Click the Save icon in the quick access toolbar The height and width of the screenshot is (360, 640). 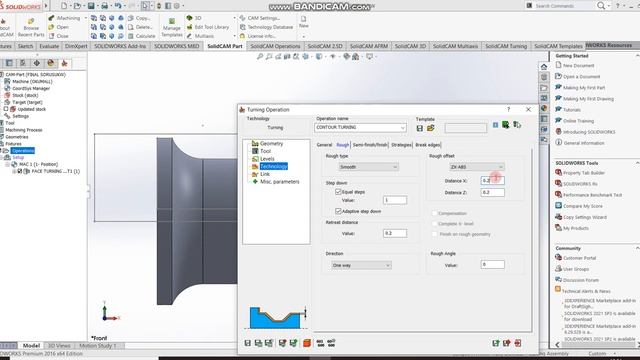tap(91, 6)
